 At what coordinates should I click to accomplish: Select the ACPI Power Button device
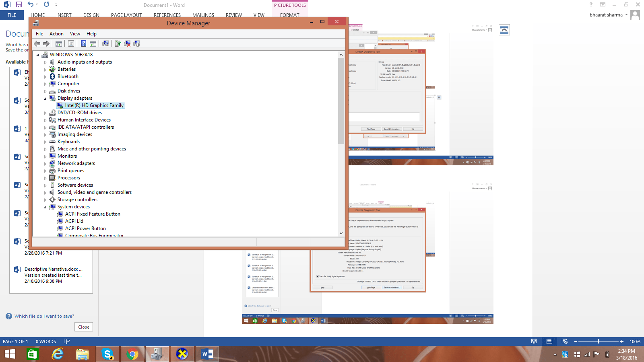point(85,228)
